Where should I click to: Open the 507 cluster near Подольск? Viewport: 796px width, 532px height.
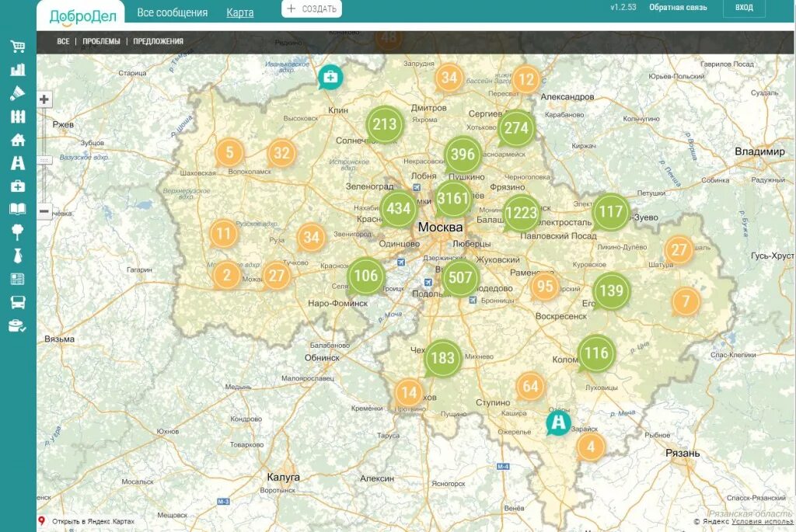click(460, 277)
